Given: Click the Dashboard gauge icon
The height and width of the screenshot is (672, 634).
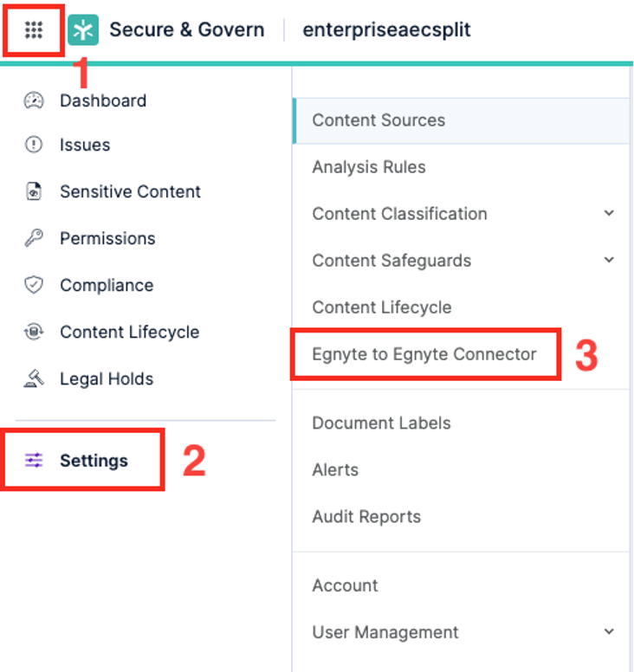Looking at the screenshot, I should coord(34,100).
